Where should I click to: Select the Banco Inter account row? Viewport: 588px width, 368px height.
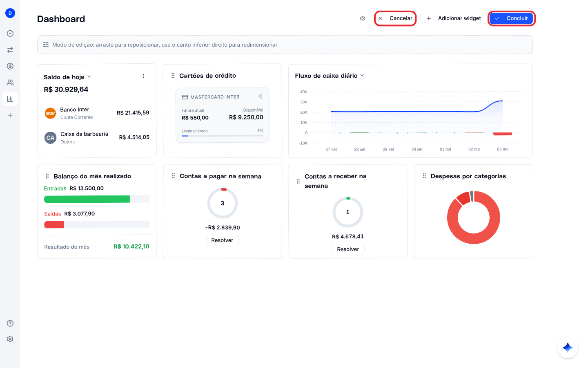(97, 113)
